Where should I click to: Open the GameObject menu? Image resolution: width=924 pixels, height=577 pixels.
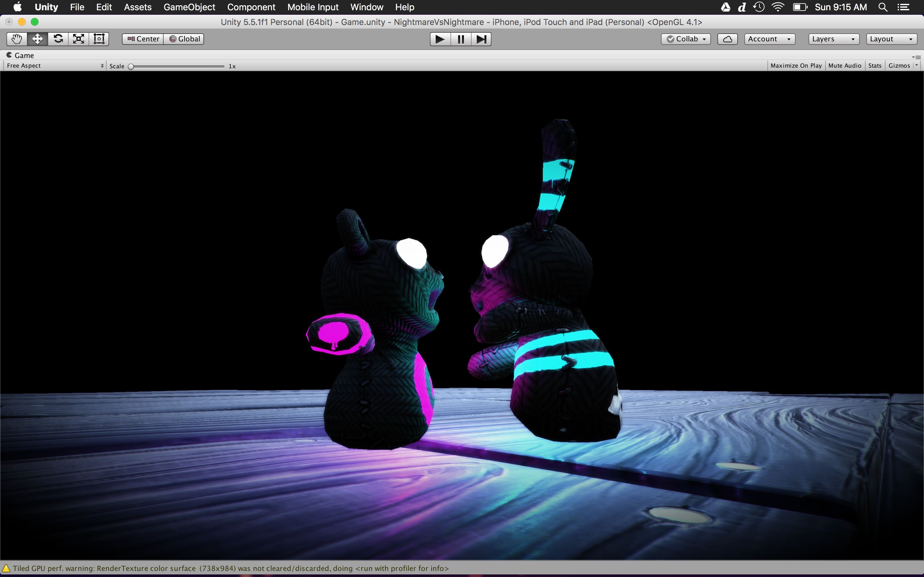tap(189, 7)
